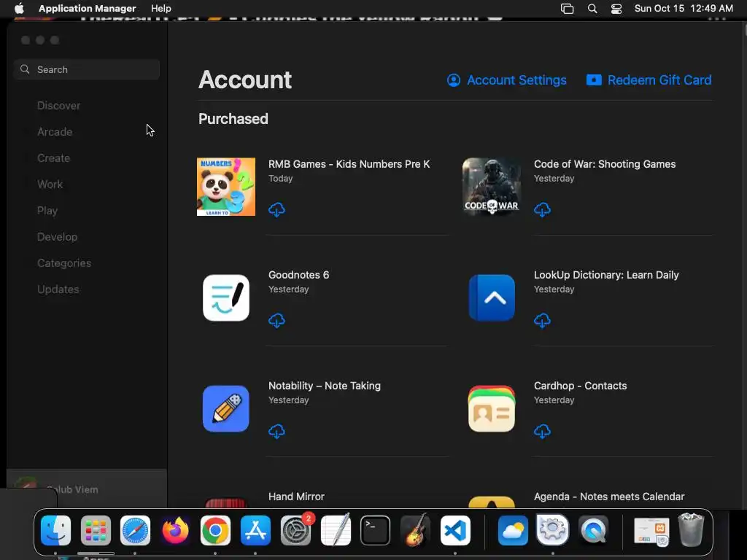The image size is (747, 560).
Task: Click Cardhop - Contacts title
Action: 580,386
